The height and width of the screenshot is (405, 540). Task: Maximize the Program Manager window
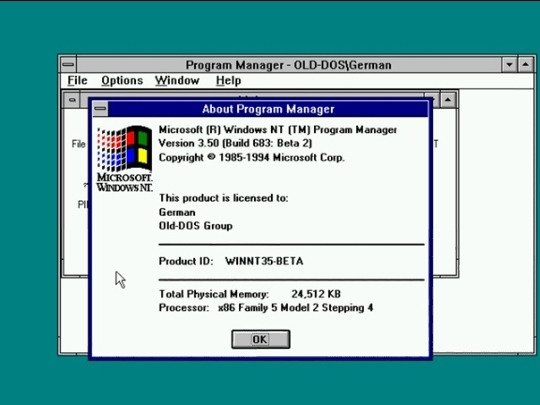525,64
